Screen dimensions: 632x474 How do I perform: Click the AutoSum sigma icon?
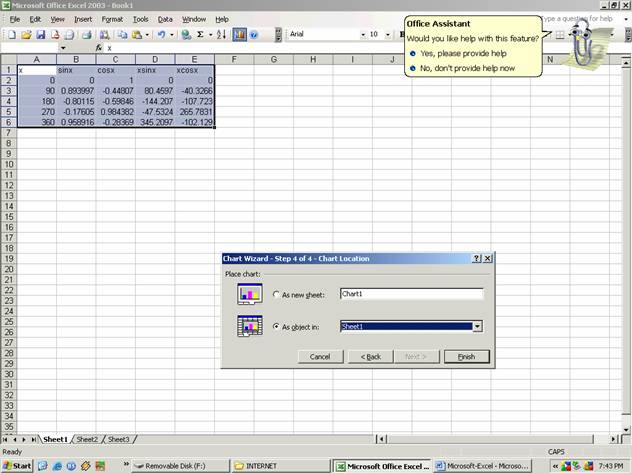click(x=200, y=35)
